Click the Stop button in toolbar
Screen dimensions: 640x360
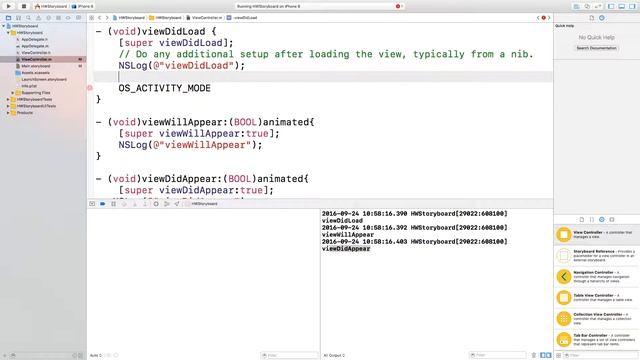pos(24,6)
